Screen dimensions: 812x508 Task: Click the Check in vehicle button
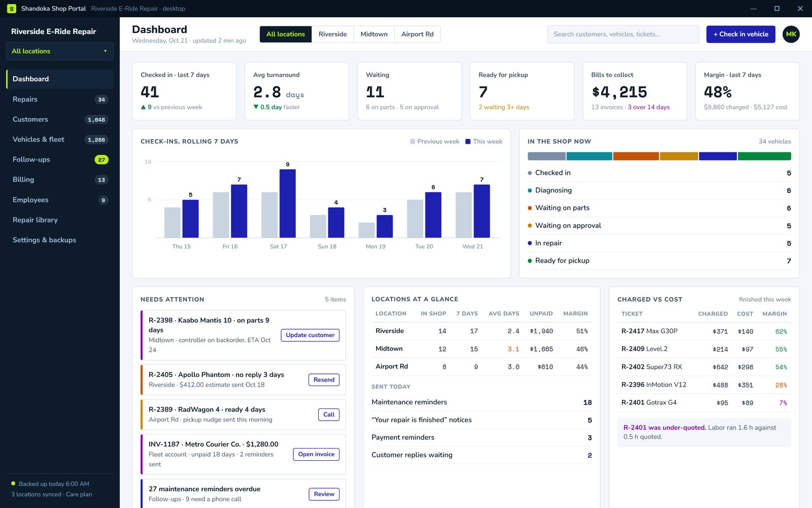point(740,34)
